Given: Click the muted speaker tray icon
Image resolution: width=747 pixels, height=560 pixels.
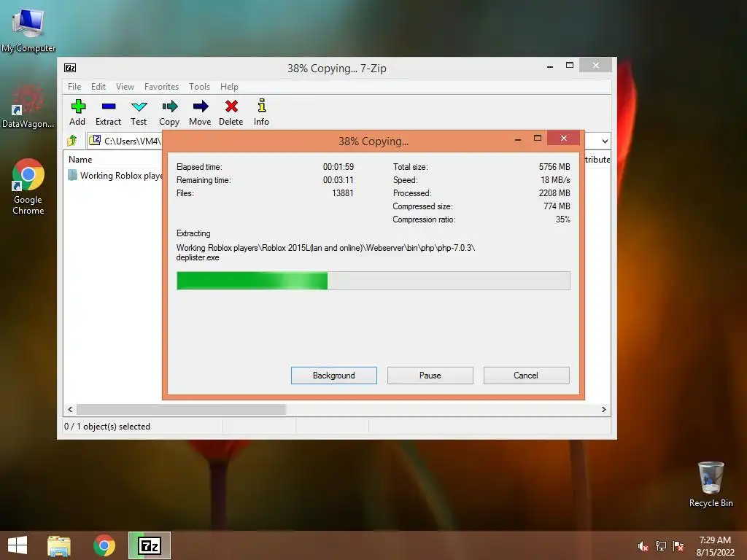Looking at the screenshot, I should 643,546.
